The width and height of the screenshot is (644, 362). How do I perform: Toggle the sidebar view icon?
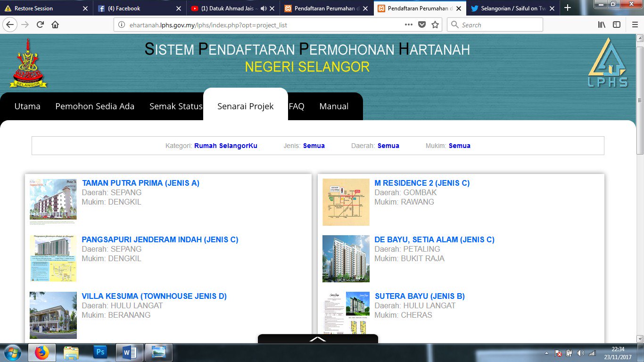click(x=617, y=25)
